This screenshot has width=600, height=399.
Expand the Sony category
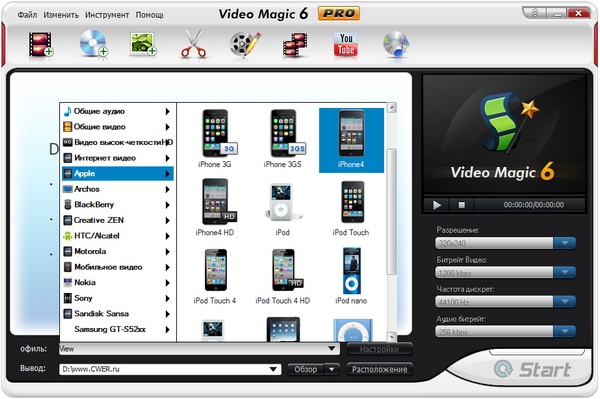coord(117,298)
